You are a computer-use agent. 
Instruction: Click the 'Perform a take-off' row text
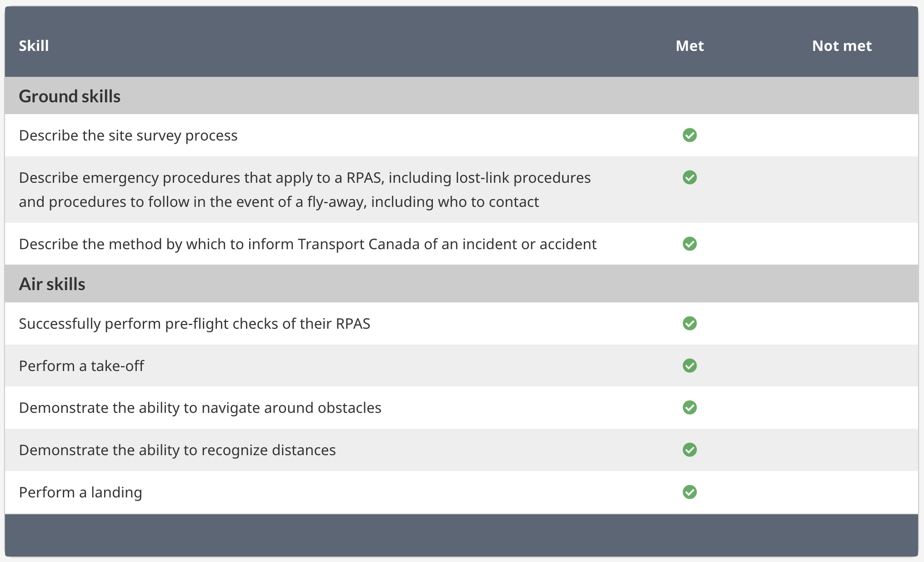81,366
